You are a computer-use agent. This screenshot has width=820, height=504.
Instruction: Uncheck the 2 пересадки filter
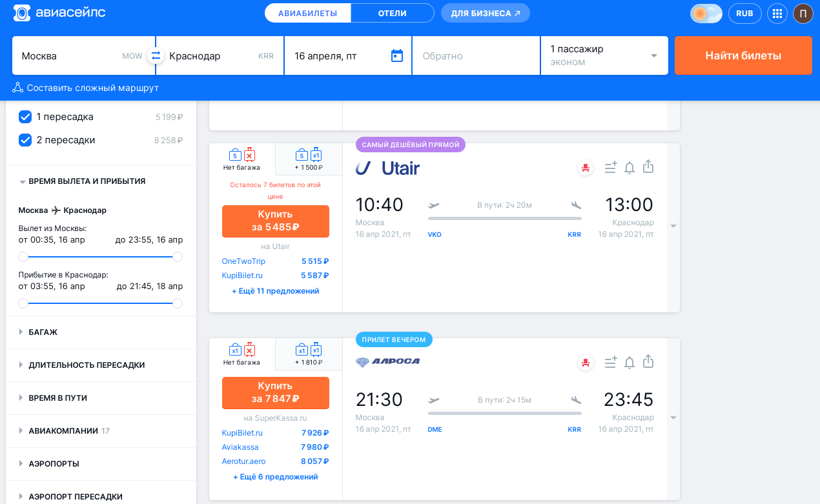click(x=25, y=140)
